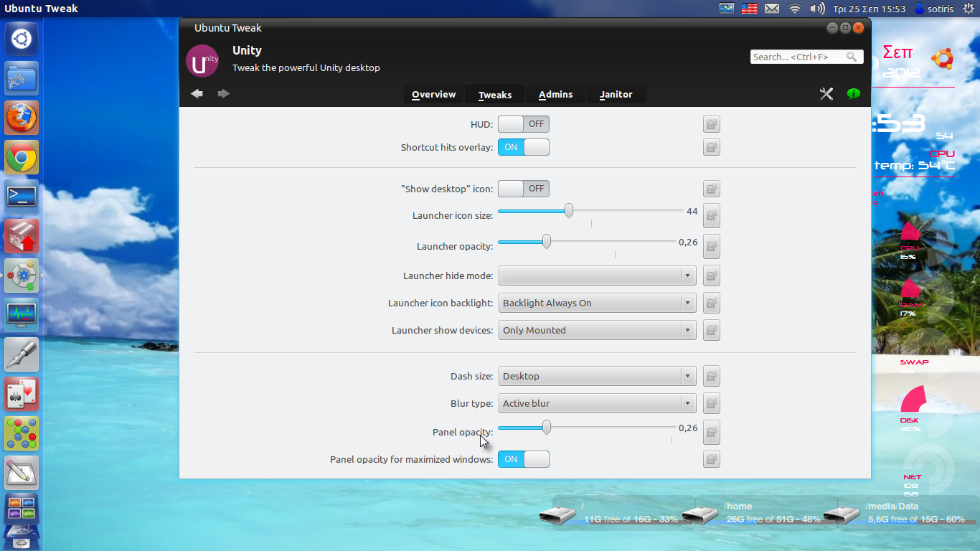Image resolution: width=980 pixels, height=551 pixels.
Task: Open preferences via wrench-screwdriver icon
Action: (x=826, y=94)
